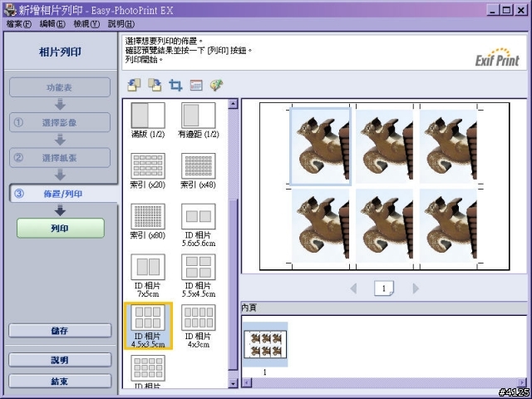Select the bottom-right squirrel photo in preview
532x399 pixels.
pos(448,225)
